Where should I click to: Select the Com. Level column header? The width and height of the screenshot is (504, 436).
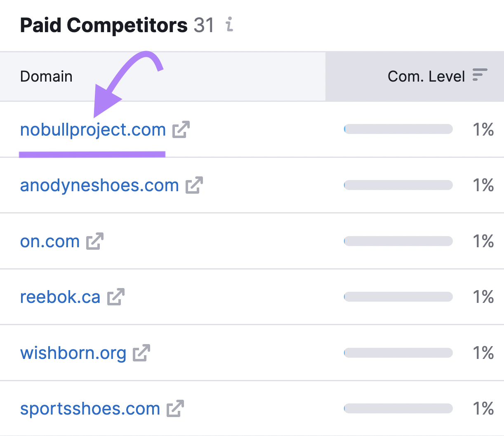(426, 76)
